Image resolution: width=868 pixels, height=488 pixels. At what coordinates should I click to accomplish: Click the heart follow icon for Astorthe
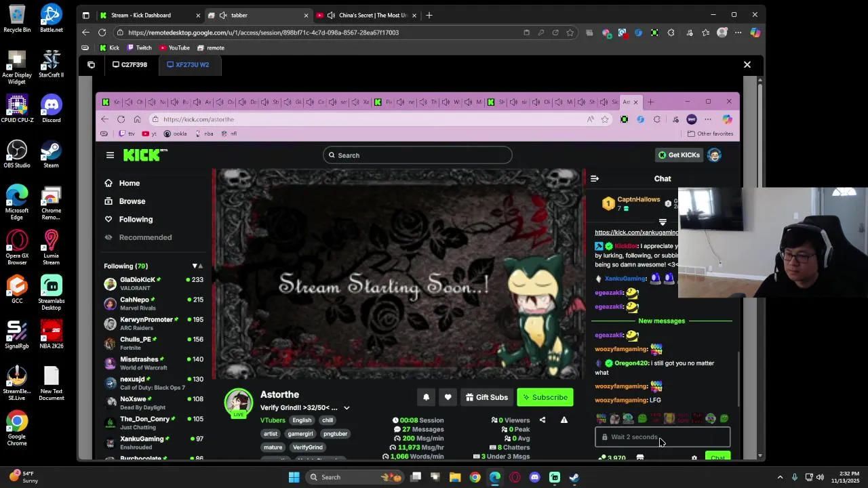pos(448,397)
